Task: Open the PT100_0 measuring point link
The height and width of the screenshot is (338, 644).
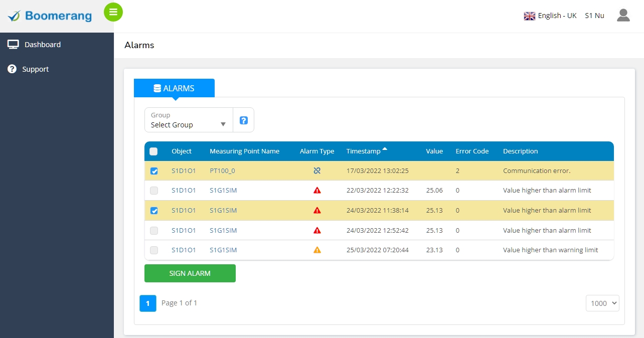Action: [222, 171]
